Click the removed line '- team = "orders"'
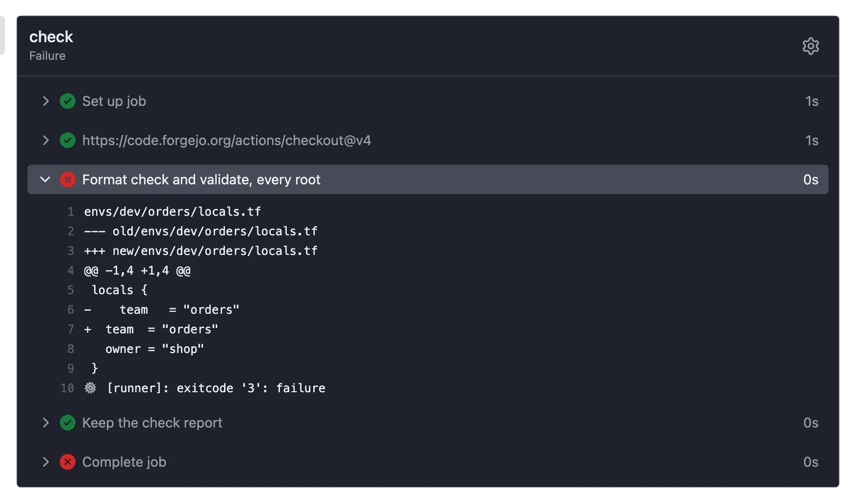The width and height of the screenshot is (855, 504). pos(162,309)
